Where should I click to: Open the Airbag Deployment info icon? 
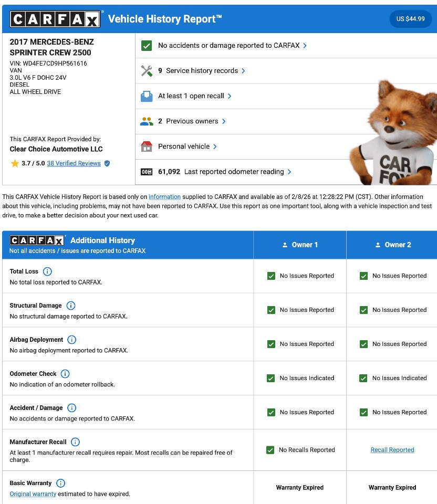72,340
